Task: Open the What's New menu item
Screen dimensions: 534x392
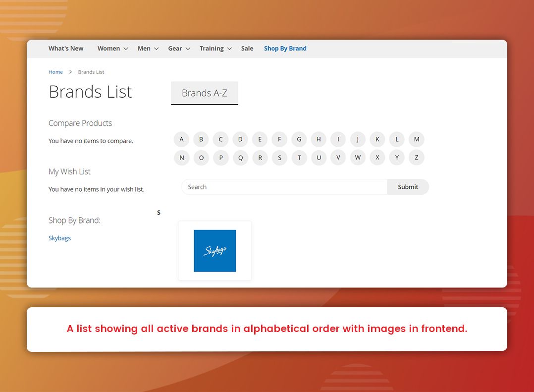Action: click(66, 49)
